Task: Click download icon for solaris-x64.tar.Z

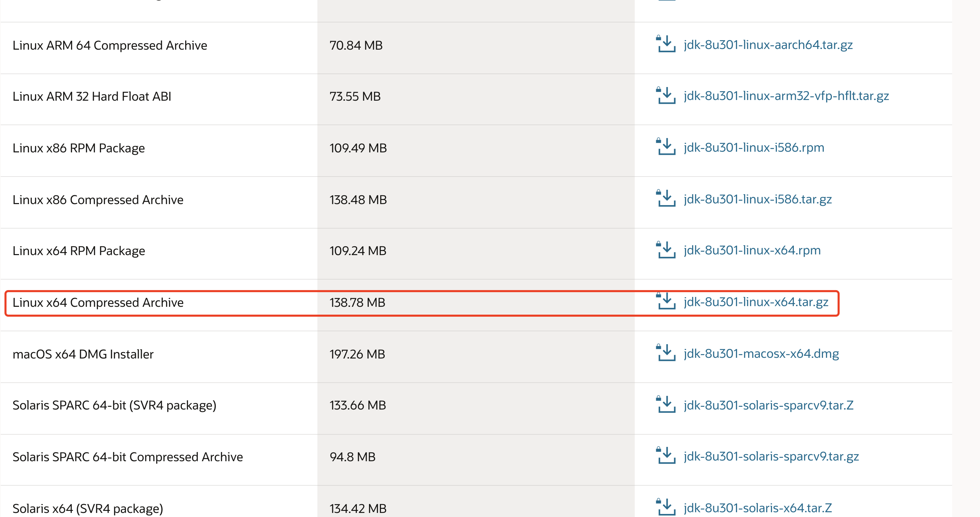Action: (x=666, y=507)
